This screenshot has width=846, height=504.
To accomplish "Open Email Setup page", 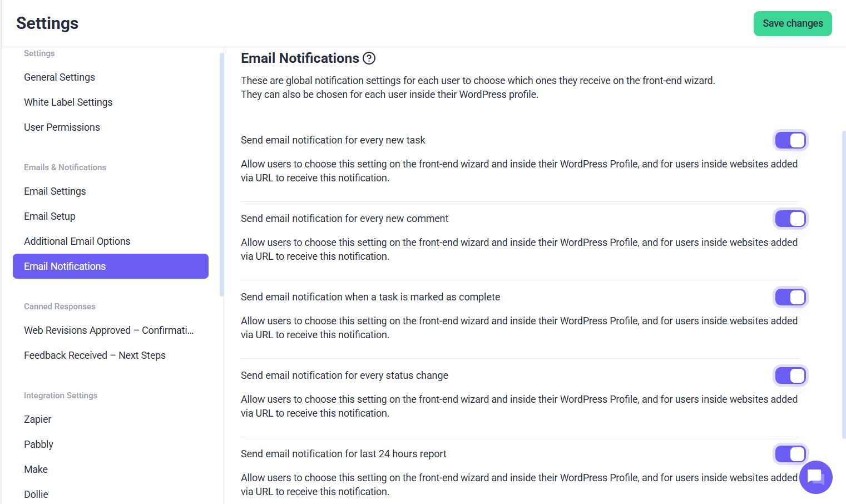I will click(50, 216).
